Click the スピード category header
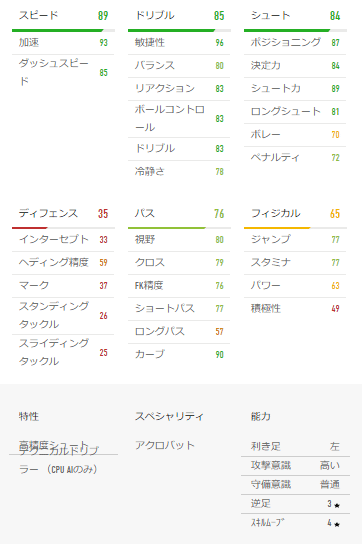 click(39, 15)
